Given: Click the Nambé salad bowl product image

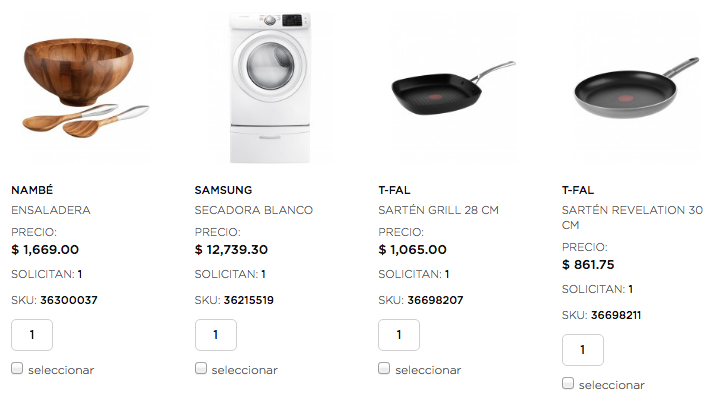Looking at the screenshot, I should 79,87.
